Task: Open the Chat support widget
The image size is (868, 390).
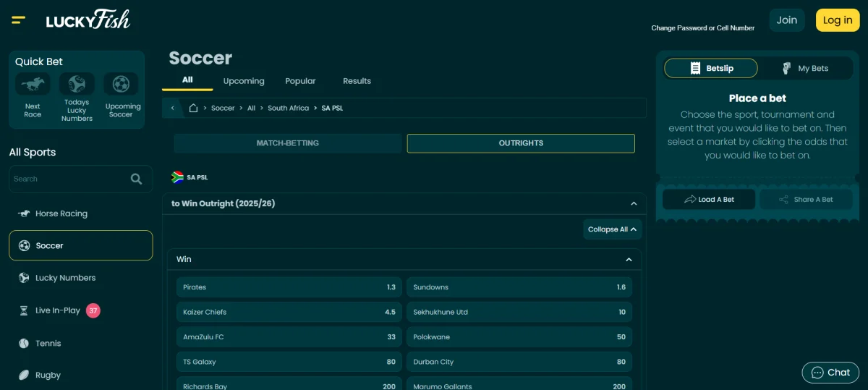Action: pyautogui.click(x=830, y=373)
